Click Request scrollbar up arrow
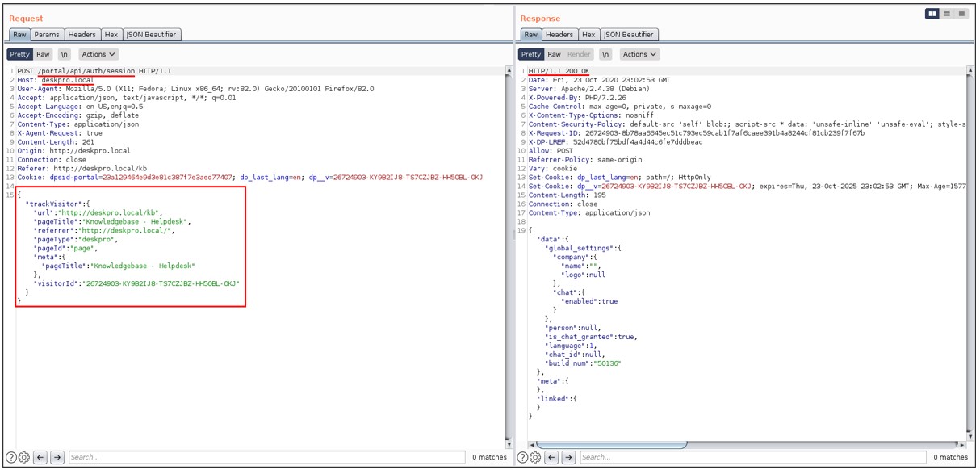The image size is (980, 470). click(x=509, y=71)
